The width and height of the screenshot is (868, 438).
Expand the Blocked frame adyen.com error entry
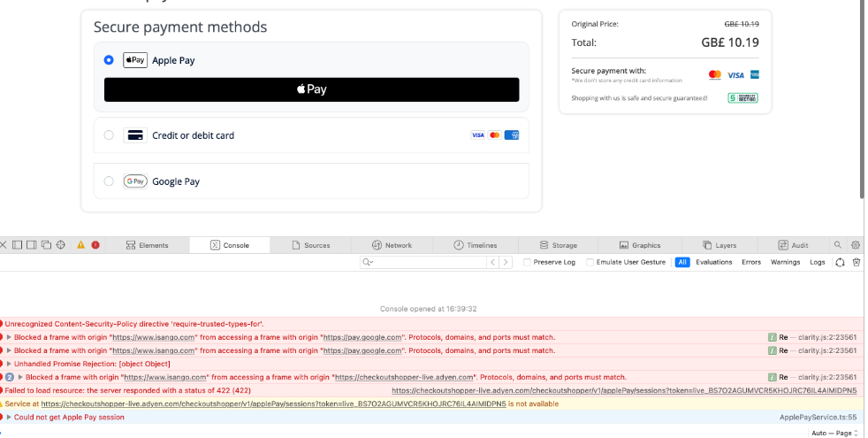click(x=20, y=377)
